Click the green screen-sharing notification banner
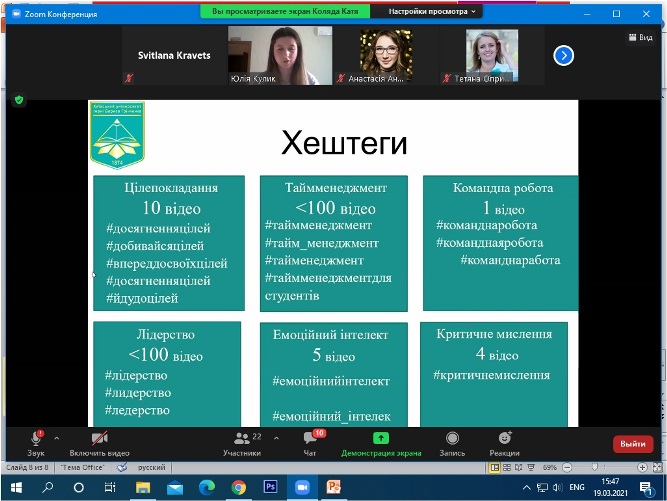The width and height of the screenshot is (667, 501). pyautogui.click(x=285, y=11)
